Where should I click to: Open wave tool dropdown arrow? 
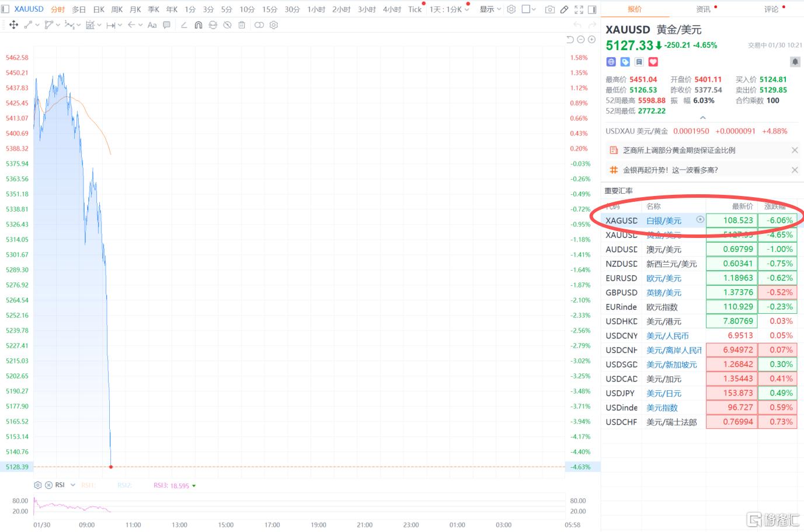(x=79, y=25)
